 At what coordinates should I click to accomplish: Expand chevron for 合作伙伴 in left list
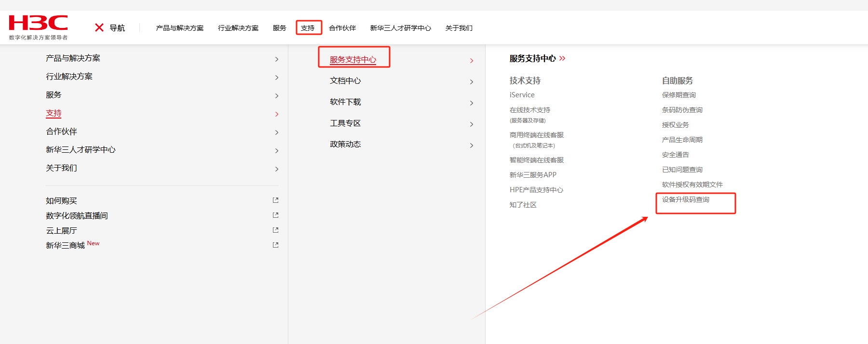[277, 132]
